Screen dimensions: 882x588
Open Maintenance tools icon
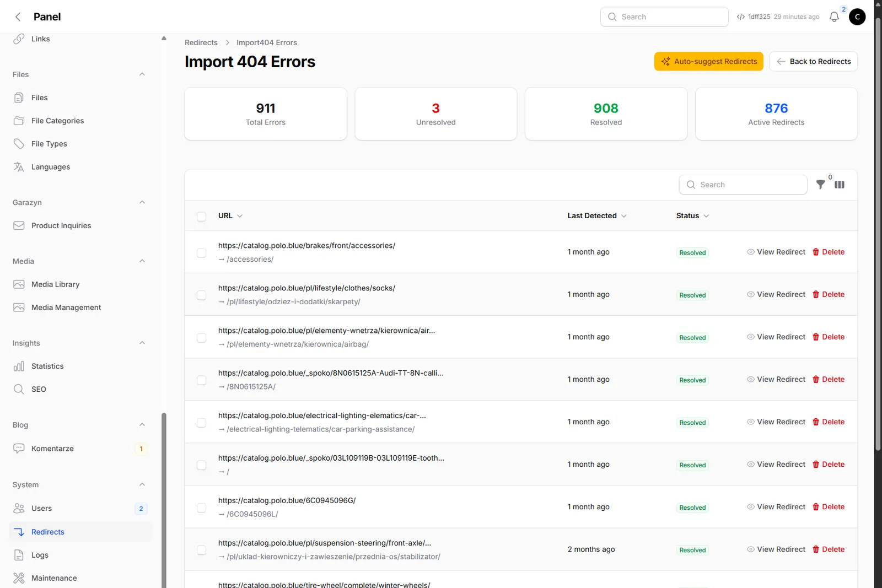[x=19, y=578]
